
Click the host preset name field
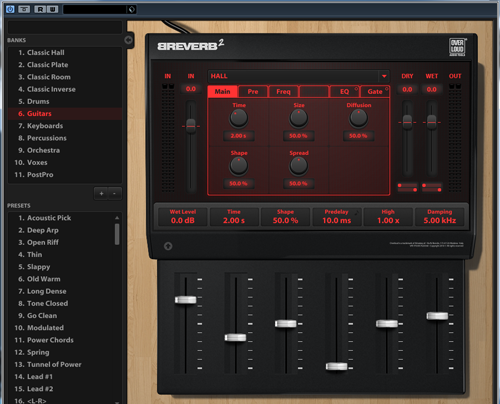(95, 9)
